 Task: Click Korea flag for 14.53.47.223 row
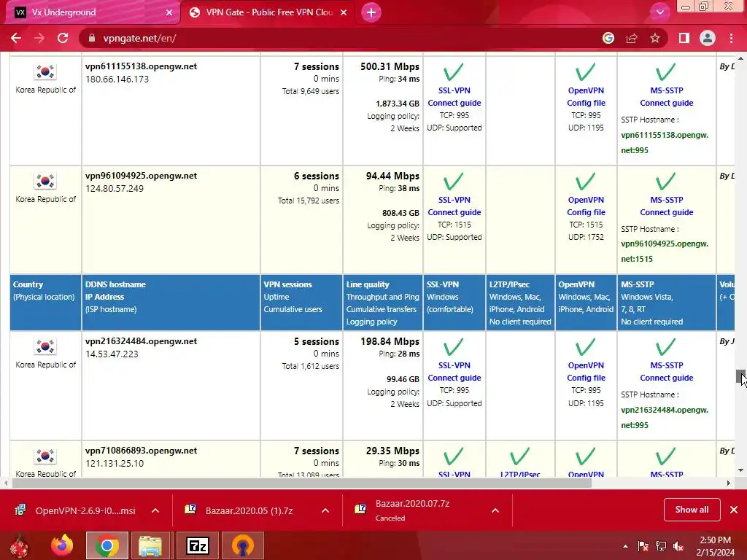pyautogui.click(x=45, y=346)
